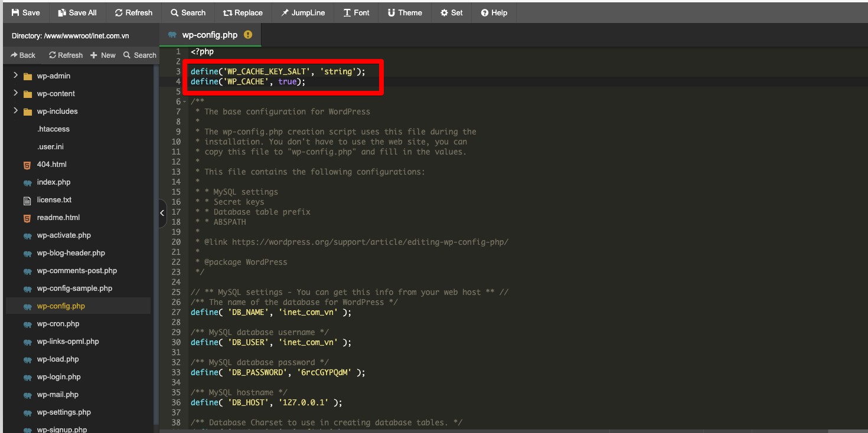Open the Help menu
868x433 pixels.
pos(494,12)
